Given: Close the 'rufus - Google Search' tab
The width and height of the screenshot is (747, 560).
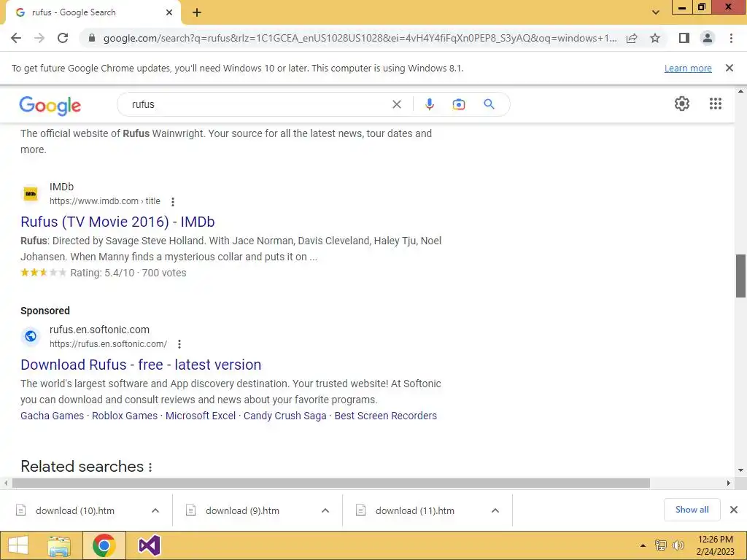Looking at the screenshot, I should 169,12.
